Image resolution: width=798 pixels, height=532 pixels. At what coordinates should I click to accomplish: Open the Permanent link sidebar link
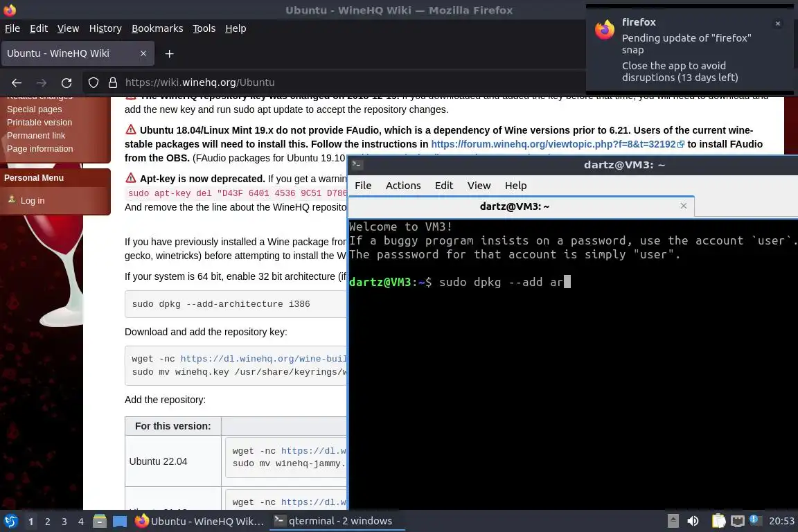click(35, 135)
